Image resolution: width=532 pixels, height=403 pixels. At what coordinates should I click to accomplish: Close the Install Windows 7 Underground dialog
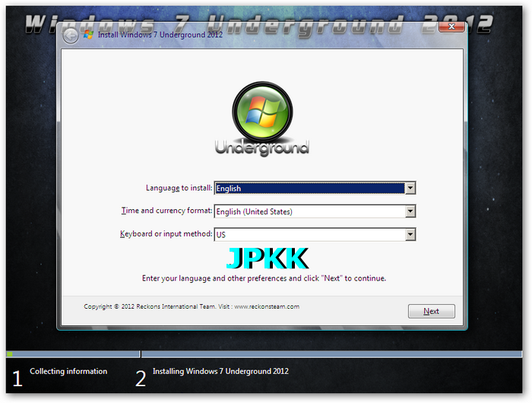[x=451, y=27]
